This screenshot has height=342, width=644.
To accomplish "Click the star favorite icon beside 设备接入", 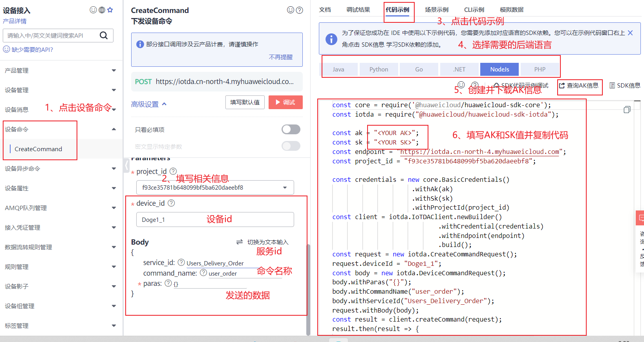I will click(110, 10).
